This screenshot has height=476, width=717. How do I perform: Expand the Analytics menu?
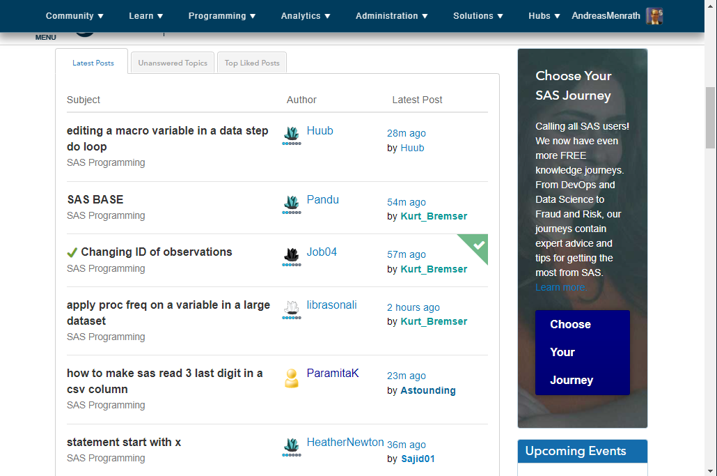305,16
